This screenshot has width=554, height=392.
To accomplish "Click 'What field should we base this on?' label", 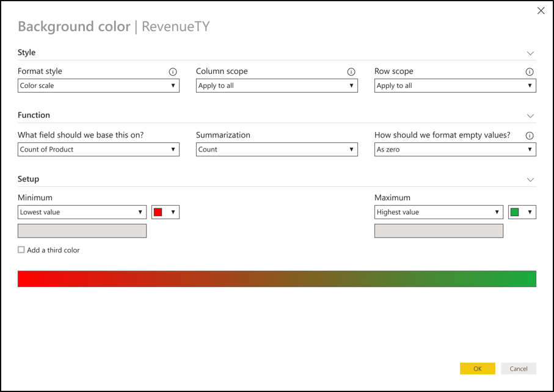I will pos(81,135).
